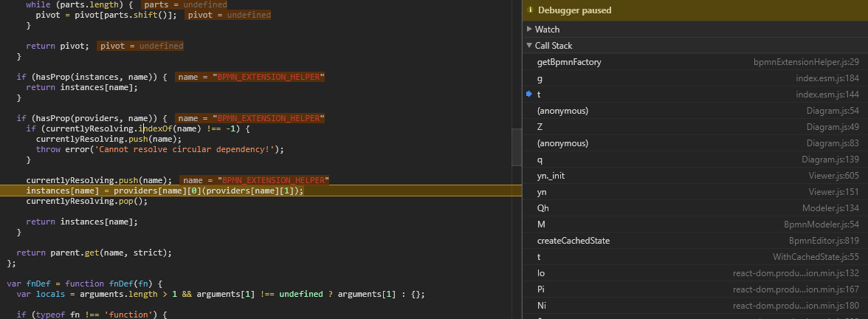The width and height of the screenshot is (868, 319).
Task: Click the 'return pivot;' code line
Action: [x=58, y=46]
